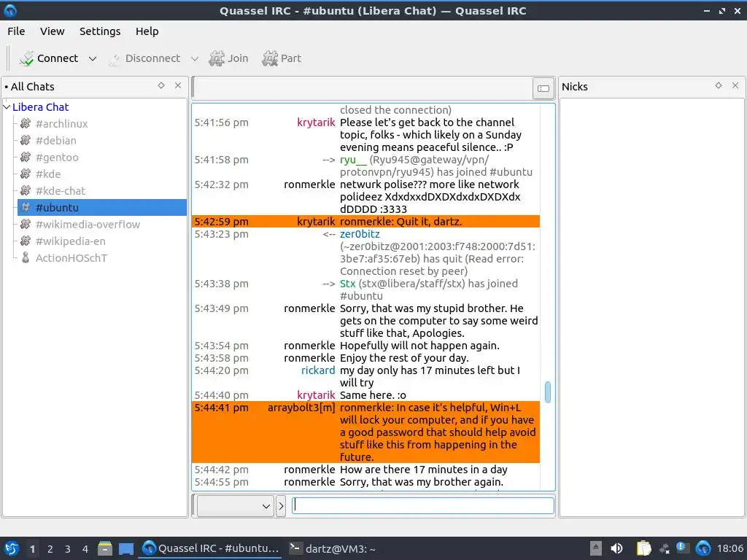Close the Nicks panel
747x560 pixels.
pos(735,86)
